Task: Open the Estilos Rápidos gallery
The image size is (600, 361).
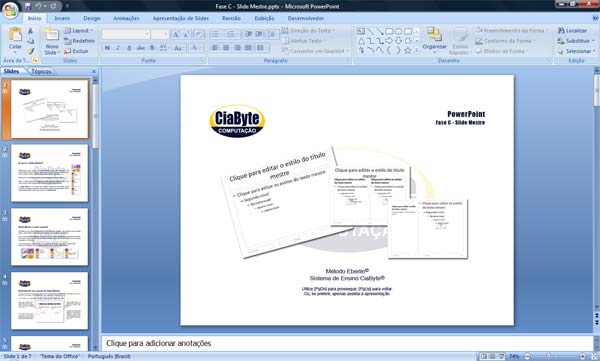Action: pyautogui.click(x=460, y=41)
